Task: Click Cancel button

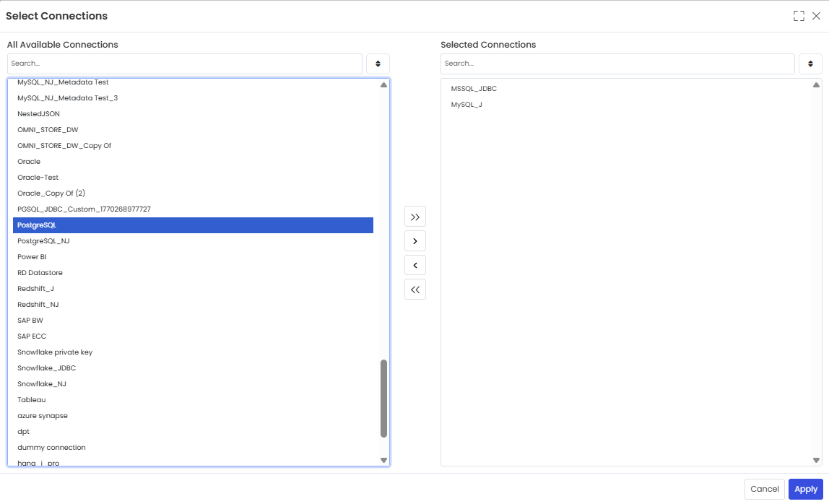Action: pyautogui.click(x=765, y=489)
